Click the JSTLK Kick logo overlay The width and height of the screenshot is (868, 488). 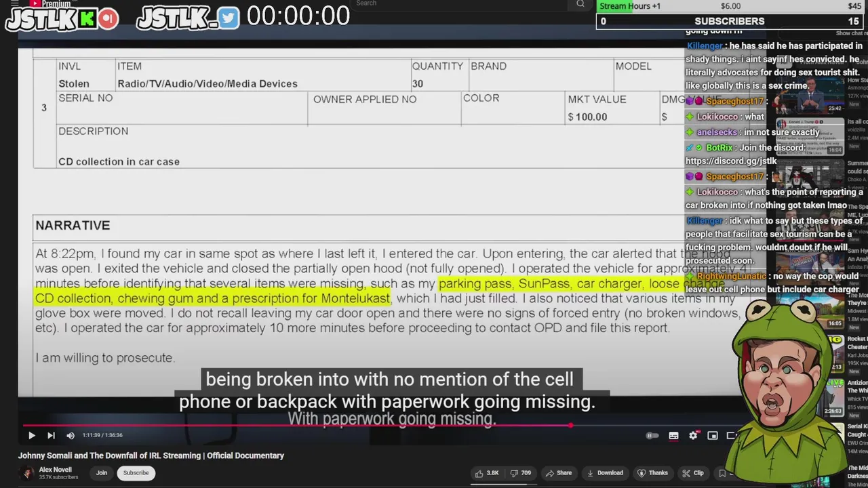pyautogui.click(x=62, y=18)
